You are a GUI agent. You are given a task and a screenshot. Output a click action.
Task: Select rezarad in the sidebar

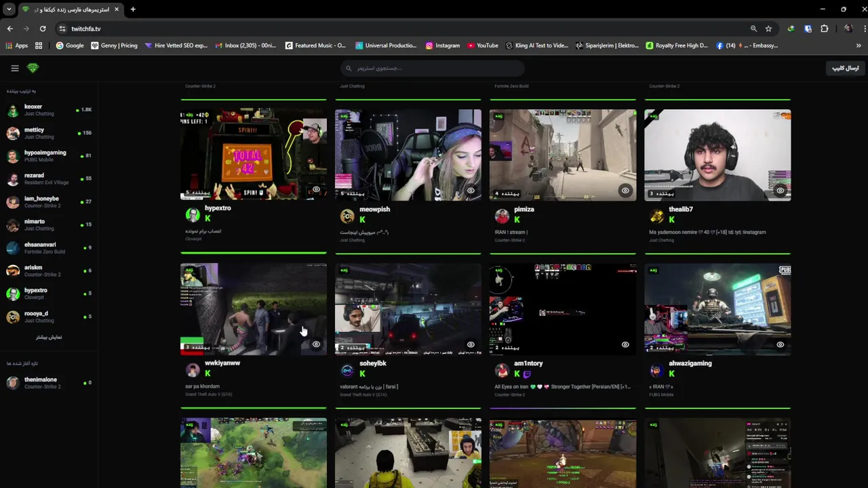pos(49,179)
